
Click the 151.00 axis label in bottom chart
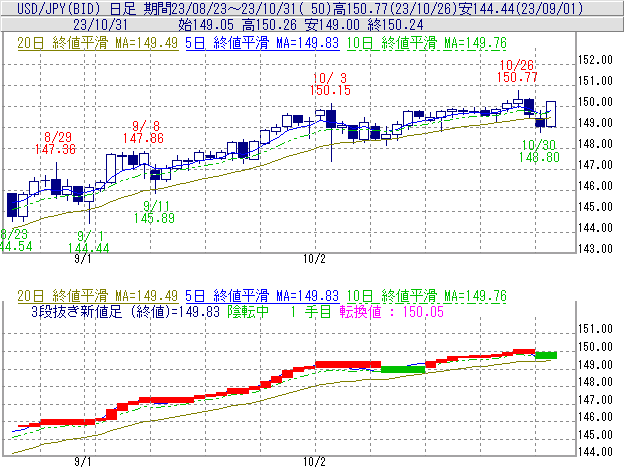595,329
